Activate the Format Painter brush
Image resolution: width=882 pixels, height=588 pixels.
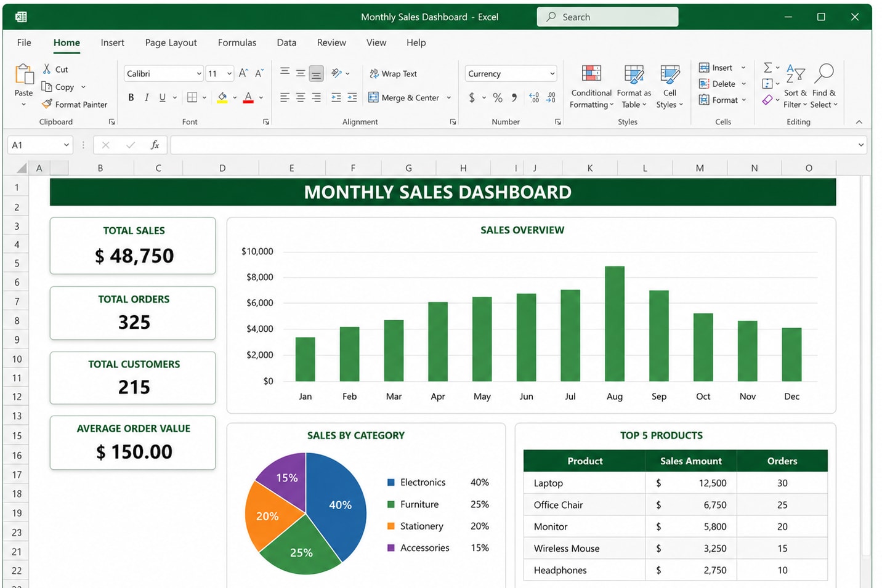tap(47, 104)
